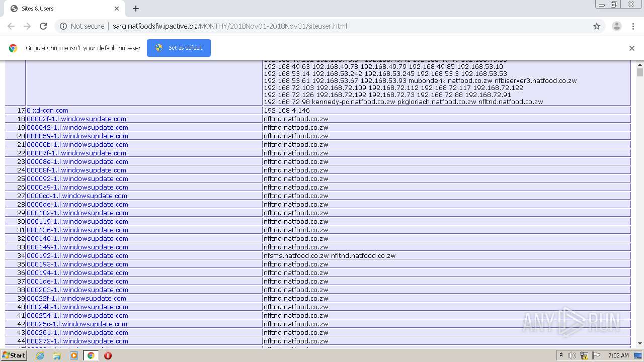Open the Chrome profile avatar
This screenshot has width=644, height=362.
[x=616, y=26]
